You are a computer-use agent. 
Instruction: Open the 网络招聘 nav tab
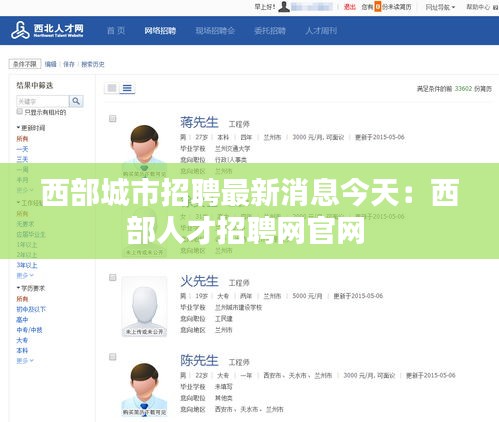(160, 31)
